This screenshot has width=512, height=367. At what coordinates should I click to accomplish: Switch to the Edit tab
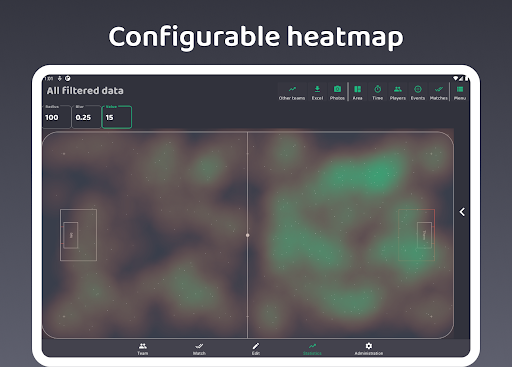(256, 349)
